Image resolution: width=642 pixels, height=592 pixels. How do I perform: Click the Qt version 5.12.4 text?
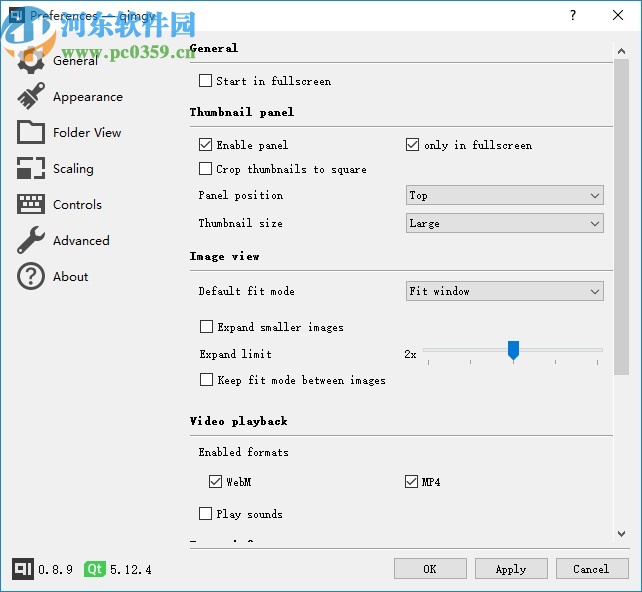[x=131, y=569]
